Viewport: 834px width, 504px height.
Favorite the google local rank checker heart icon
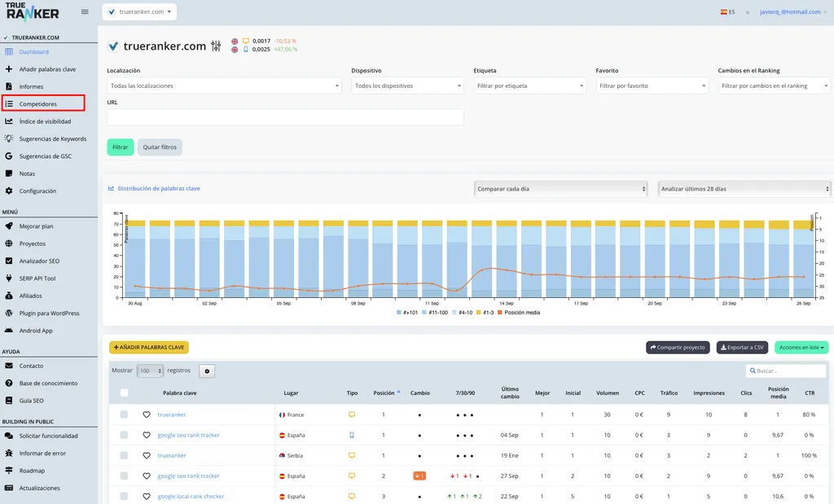[x=147, y=497]
